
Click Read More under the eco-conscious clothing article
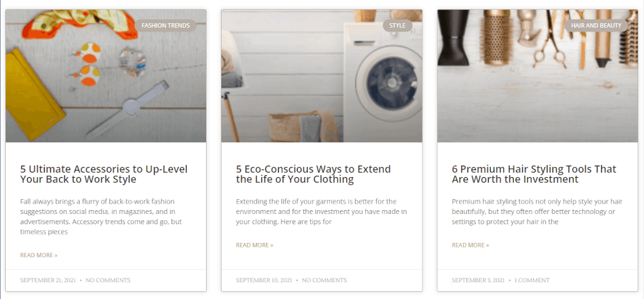pyautogui.click(x=254, y=246)
